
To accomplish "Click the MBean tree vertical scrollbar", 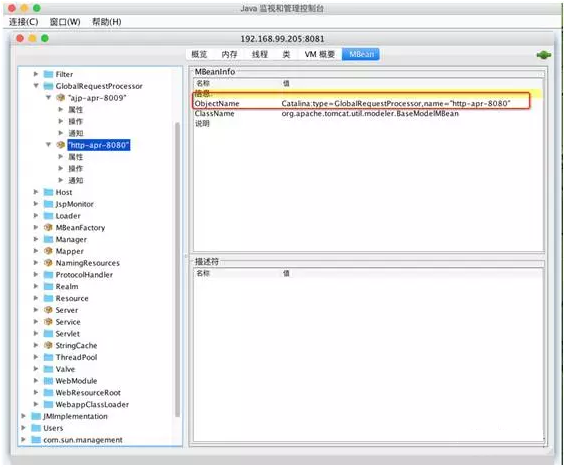I will click(177, 270).
